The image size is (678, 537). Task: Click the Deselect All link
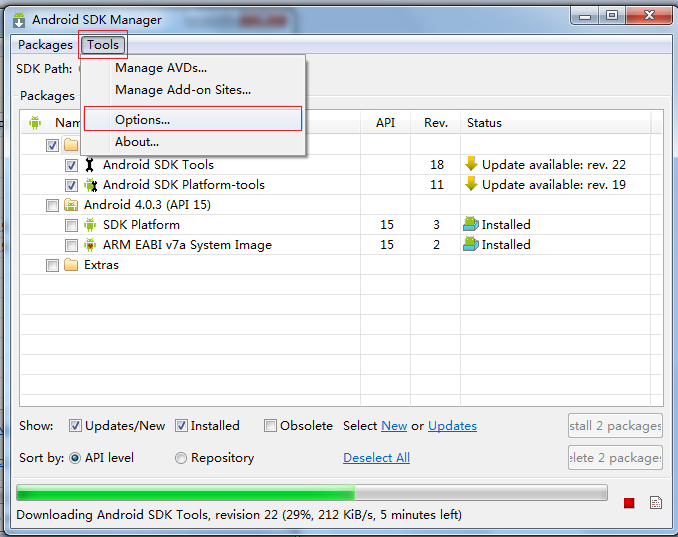pos(376,458)
